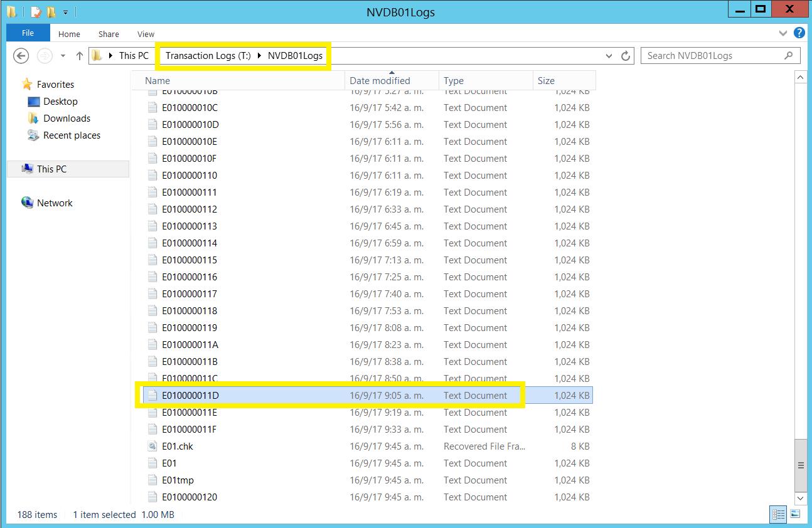The width and height of the screenshot is (812, 528).
Task: Click the Properties quick access icon
Action: pyautogui.click(x=35, y=12)
